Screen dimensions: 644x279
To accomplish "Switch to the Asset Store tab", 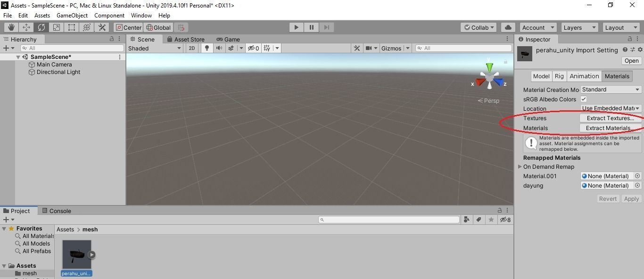I will [185, 40].
